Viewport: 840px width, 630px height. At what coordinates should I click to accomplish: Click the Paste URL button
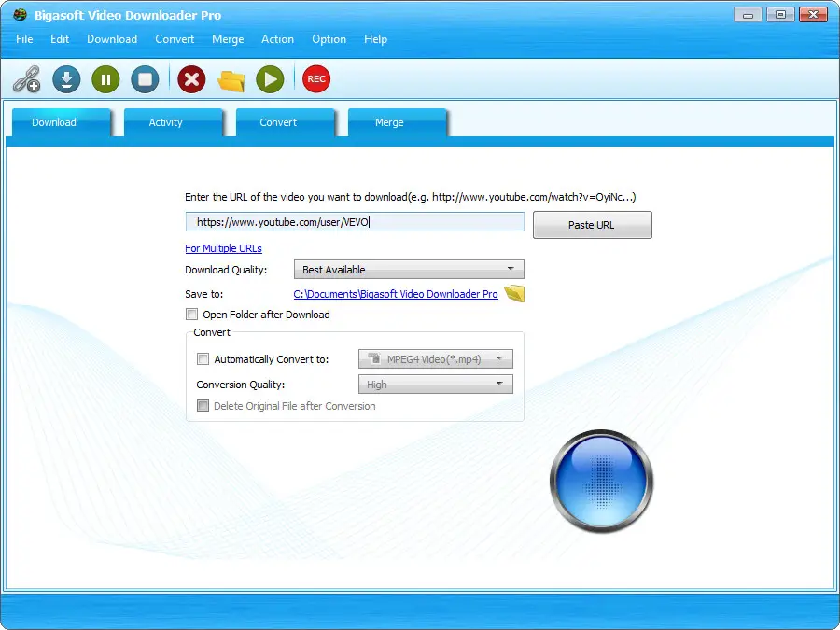point(593,225)
